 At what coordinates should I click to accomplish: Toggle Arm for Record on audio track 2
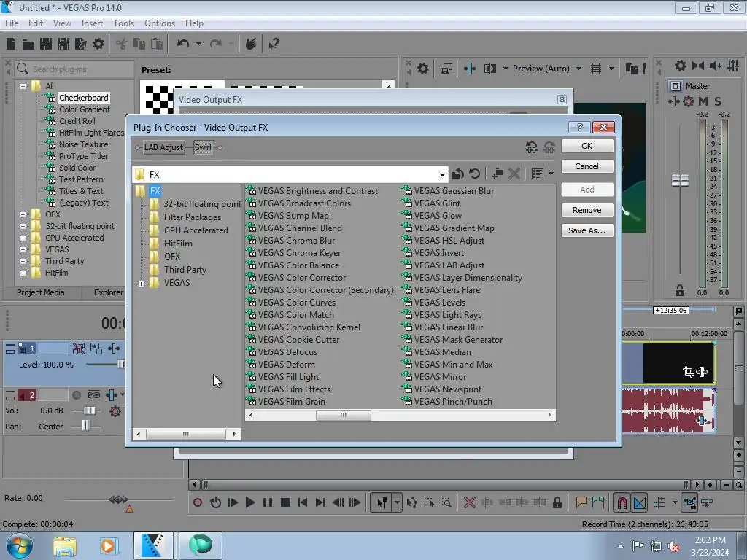[x=77, y=395]
